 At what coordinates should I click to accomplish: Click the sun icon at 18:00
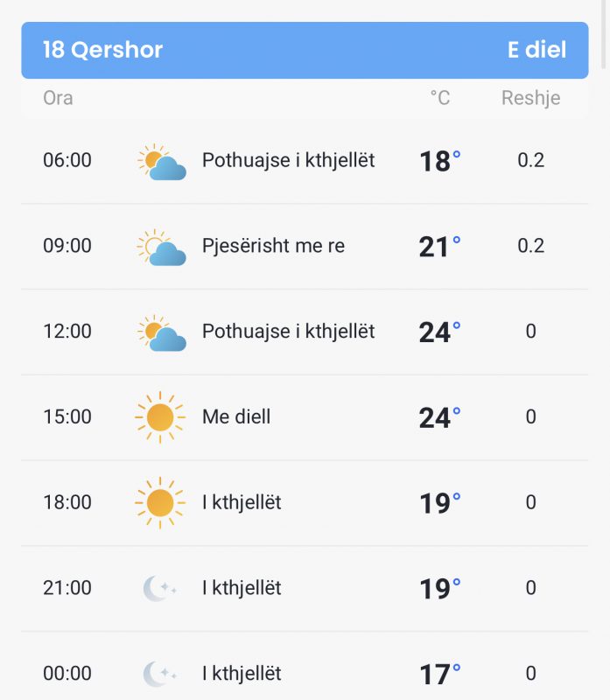coord(160,502)
